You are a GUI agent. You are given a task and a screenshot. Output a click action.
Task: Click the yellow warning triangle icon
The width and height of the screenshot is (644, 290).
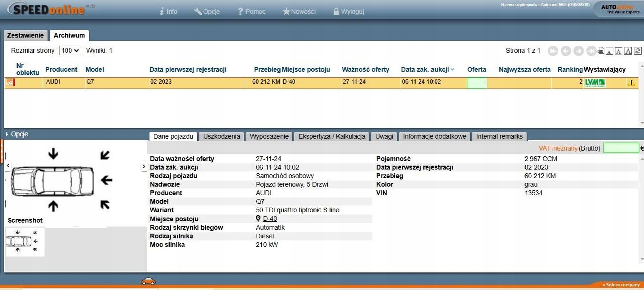631,83
